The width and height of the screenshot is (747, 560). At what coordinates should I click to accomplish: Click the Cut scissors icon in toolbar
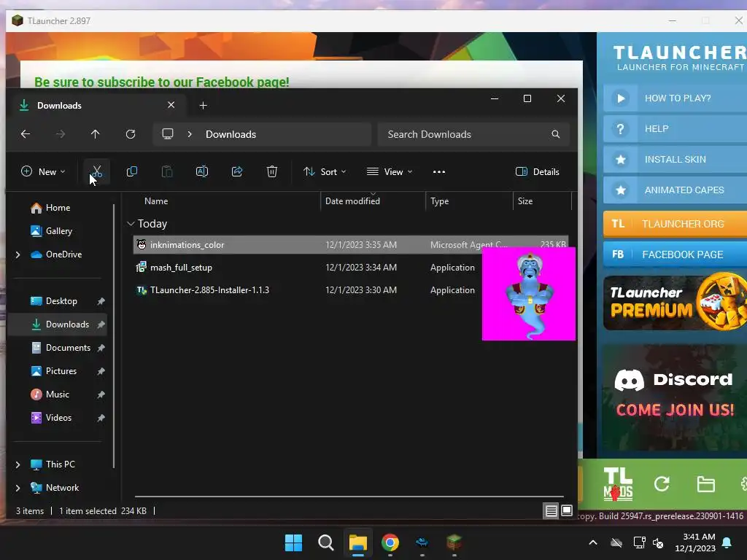97,171
